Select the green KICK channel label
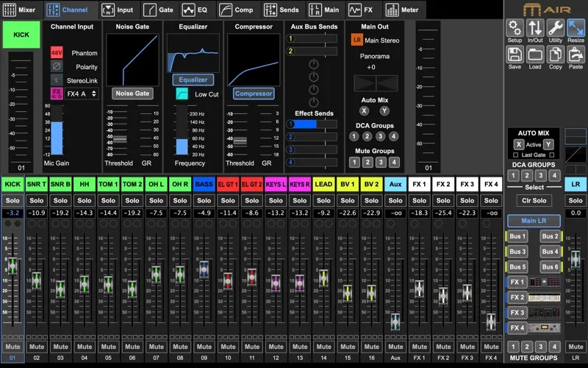 [21, 35]
